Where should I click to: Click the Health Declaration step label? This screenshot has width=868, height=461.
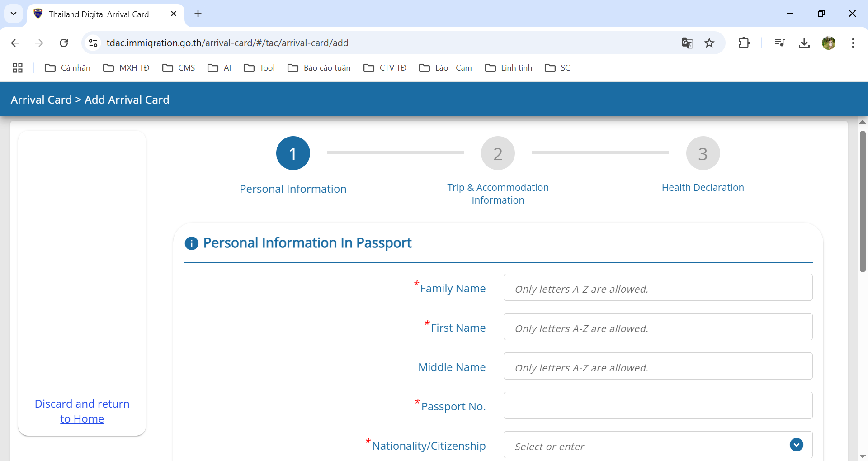coord(703,188)
